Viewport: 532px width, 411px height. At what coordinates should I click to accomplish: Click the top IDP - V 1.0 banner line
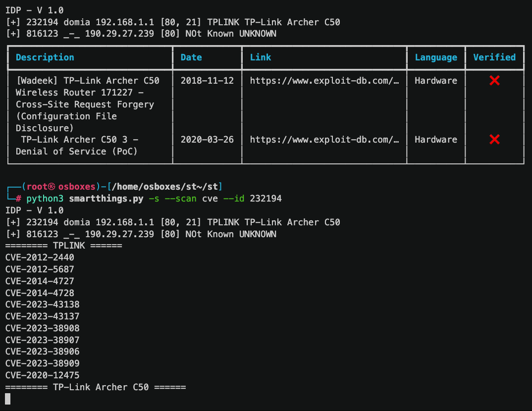(x=35, y=10)
